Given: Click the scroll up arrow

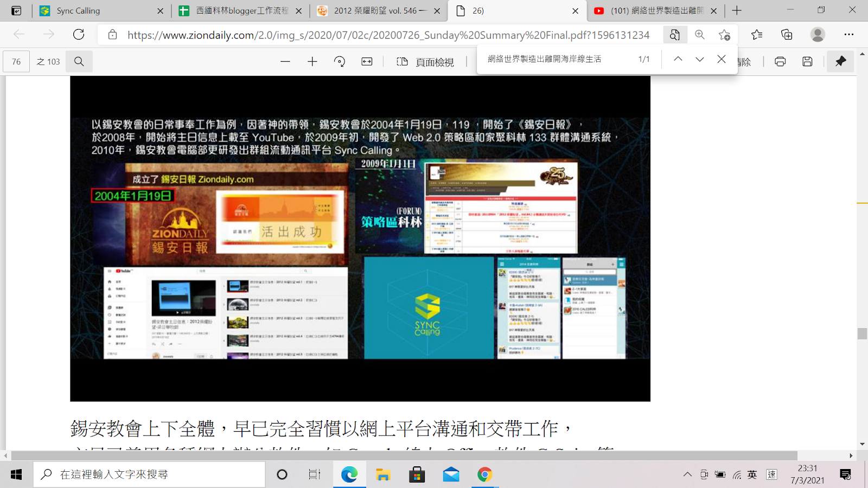Looking at the screenshot, I should click(862, 55).
